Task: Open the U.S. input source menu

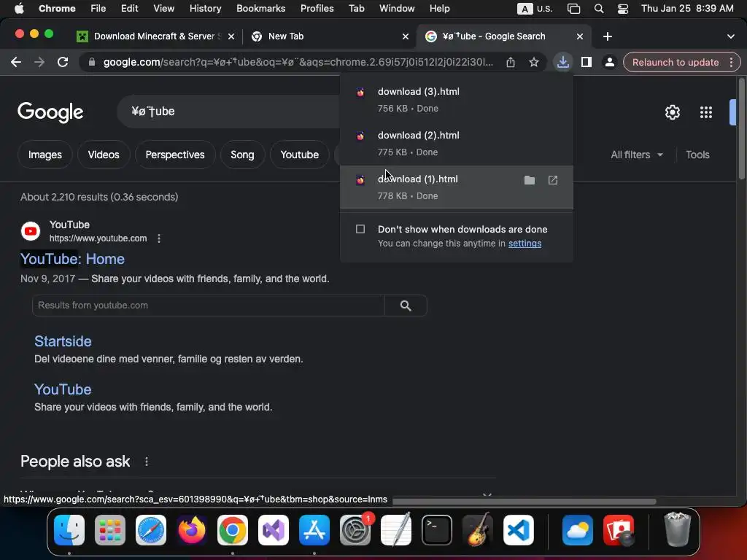Action: click(x=535, y=9)
